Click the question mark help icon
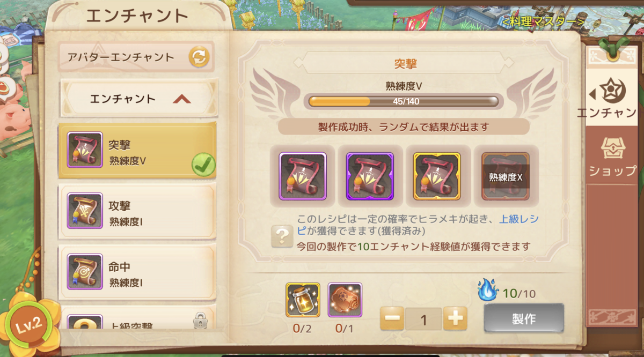The width and height of the screenshot is (644, 357). pyautogui.click(x=282, y=236)
